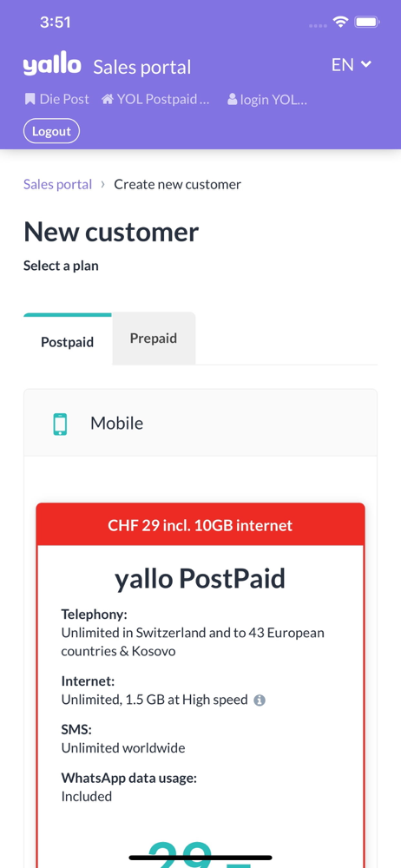Select the Postpaid tab
Image resolution: width=401 pixels, height=868 pixels.
pyautogui.click(x=68, y=340)
